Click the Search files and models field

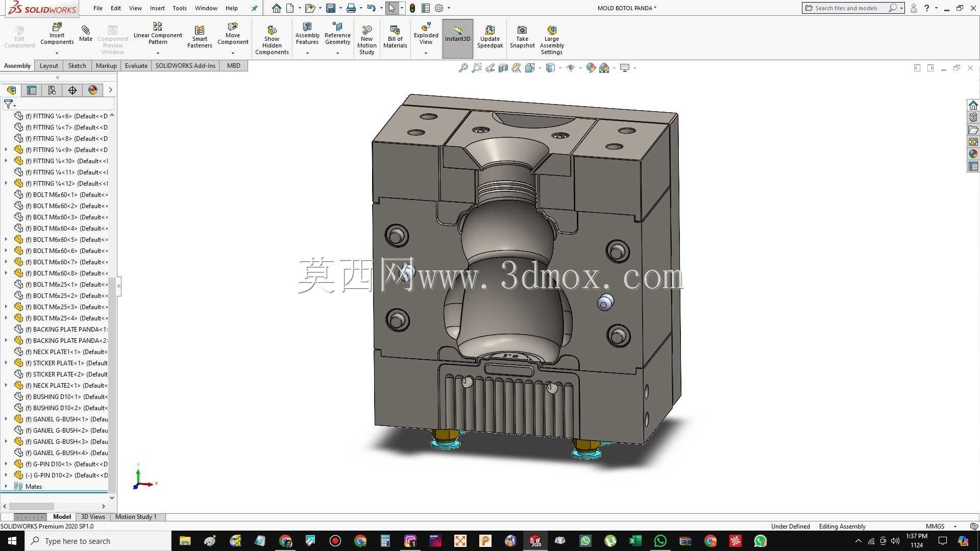[x=846, y=8]
